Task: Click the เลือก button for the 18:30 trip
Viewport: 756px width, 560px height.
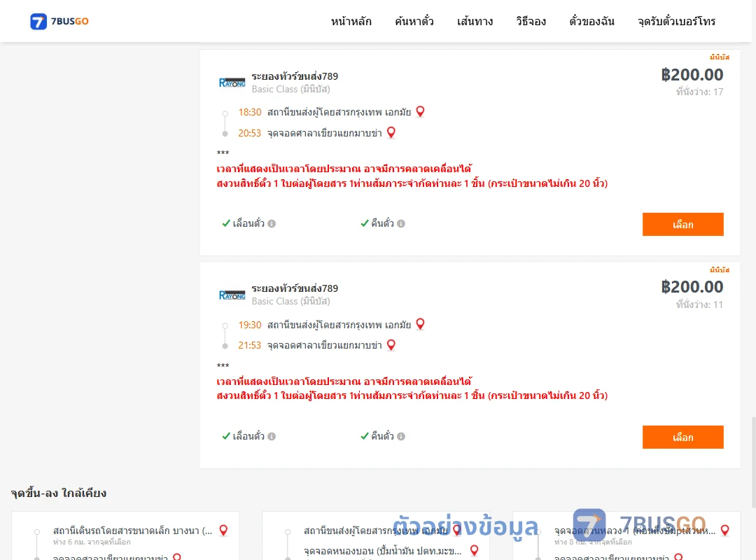Action: (x=682, y=224)
